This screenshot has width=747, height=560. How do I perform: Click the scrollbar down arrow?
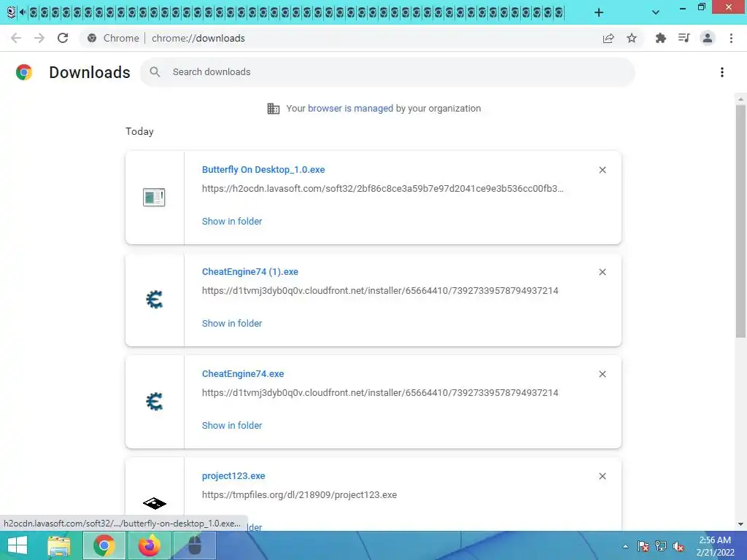(x=740, y=524)
